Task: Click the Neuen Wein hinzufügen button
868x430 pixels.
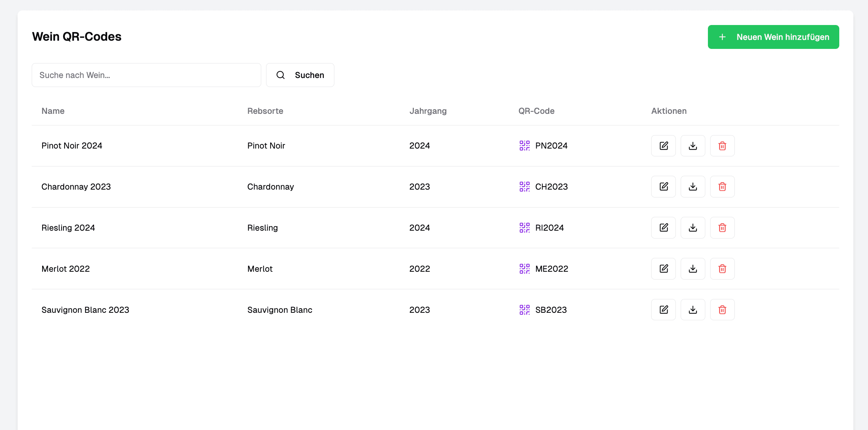Action: pos(773,37)
